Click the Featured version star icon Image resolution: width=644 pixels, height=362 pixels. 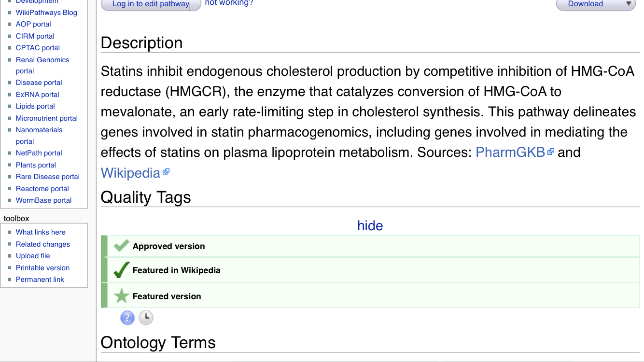click(x=121, y=295)
